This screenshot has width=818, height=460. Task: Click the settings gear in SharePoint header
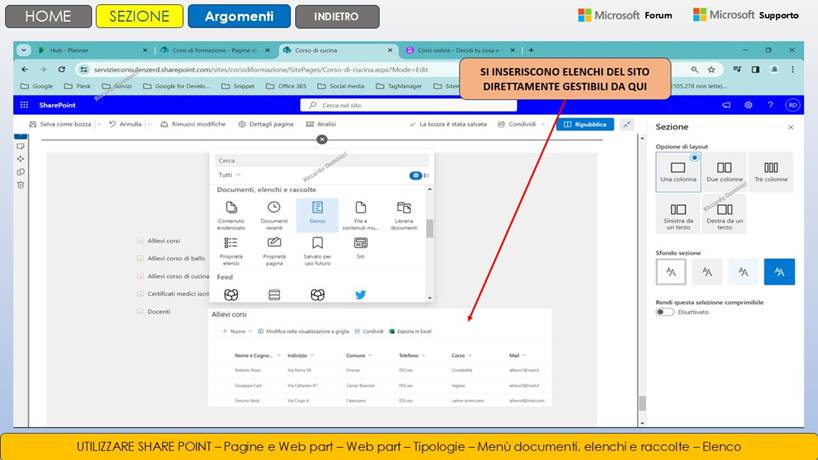click(748, 105)
